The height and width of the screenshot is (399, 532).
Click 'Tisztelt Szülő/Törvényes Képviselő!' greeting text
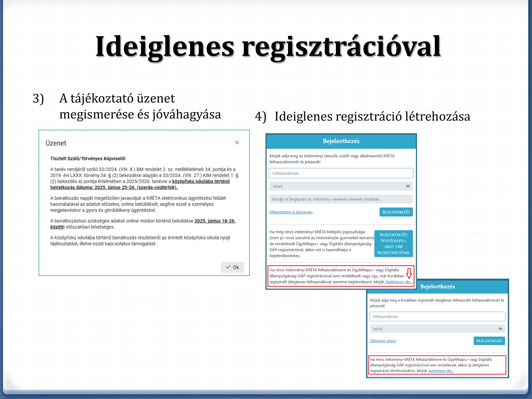coord(88,159)
